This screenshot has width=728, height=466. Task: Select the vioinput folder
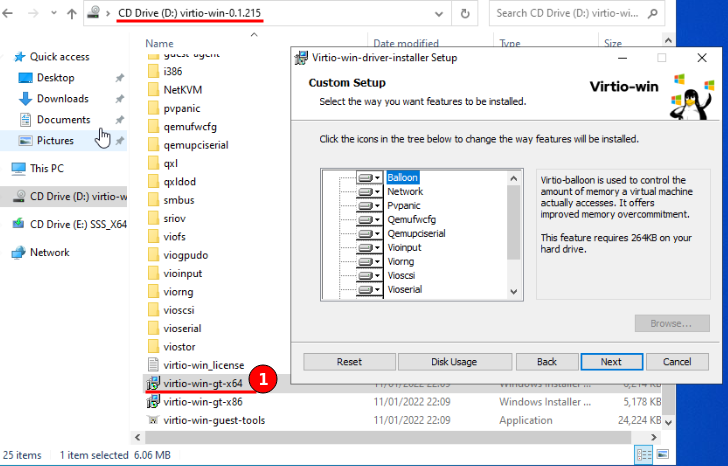[182, 273]
